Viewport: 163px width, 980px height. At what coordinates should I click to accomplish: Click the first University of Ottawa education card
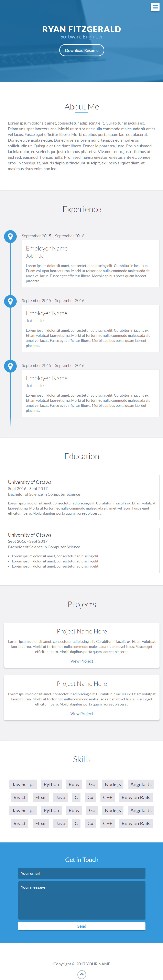click(81, 497)
